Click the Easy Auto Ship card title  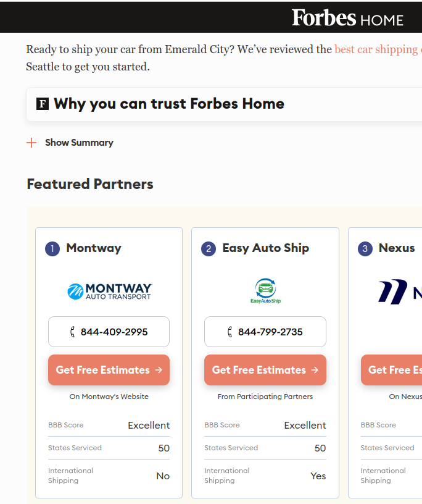click(265, 248)
